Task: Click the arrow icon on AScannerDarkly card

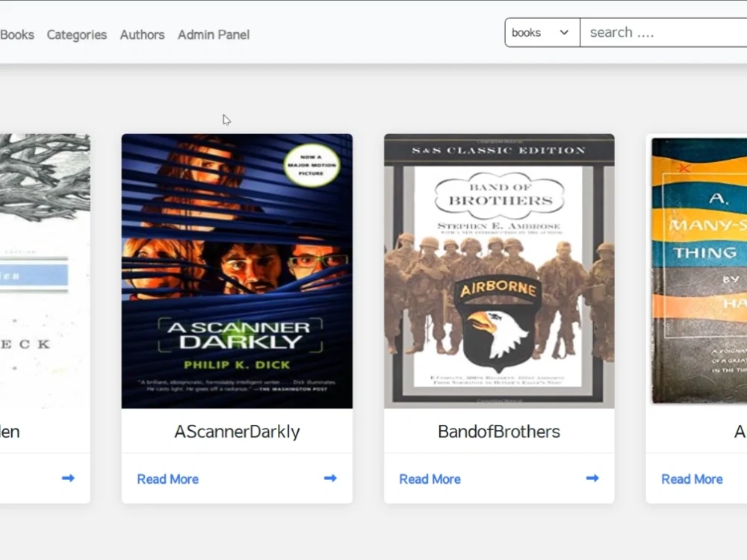Action: point(330,478)
